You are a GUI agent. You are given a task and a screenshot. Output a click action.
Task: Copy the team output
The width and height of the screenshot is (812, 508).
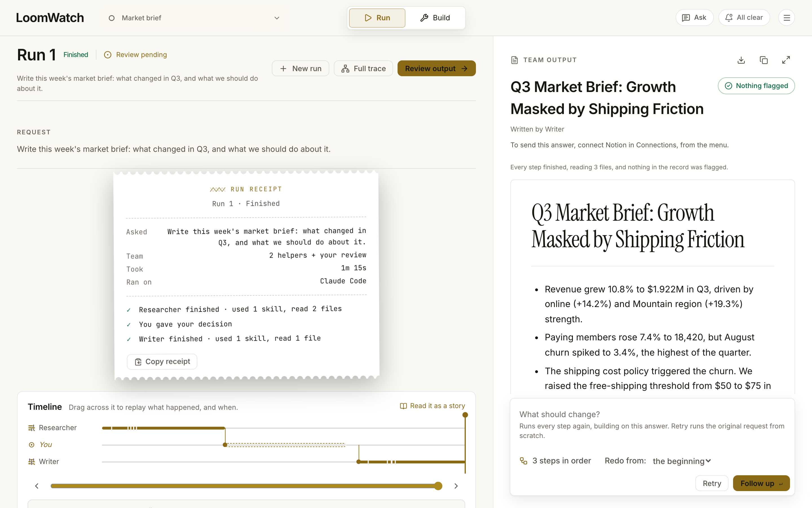click(x=764, y=60)
